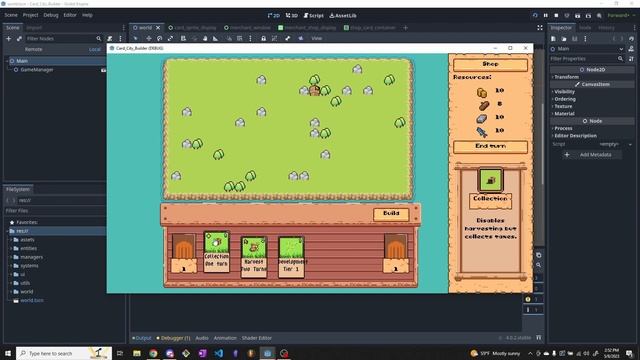Open the Debugger bottom panel tab
Screen dimensions: 640x360
pos(173,338)
